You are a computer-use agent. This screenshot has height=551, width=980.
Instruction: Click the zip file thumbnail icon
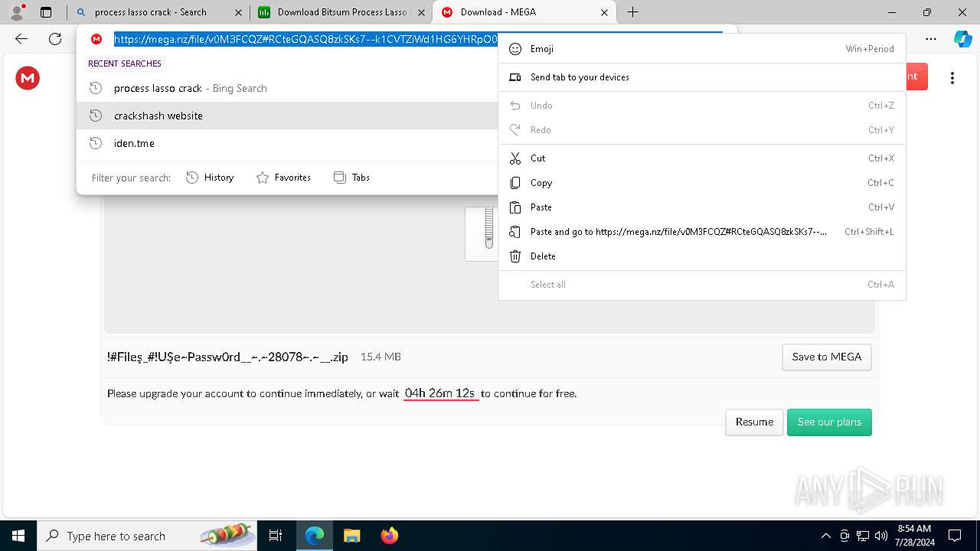[x=482, y=233]
